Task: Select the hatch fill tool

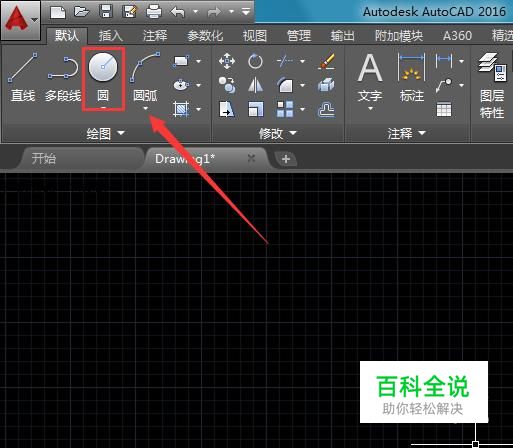Action: point(181,109)
